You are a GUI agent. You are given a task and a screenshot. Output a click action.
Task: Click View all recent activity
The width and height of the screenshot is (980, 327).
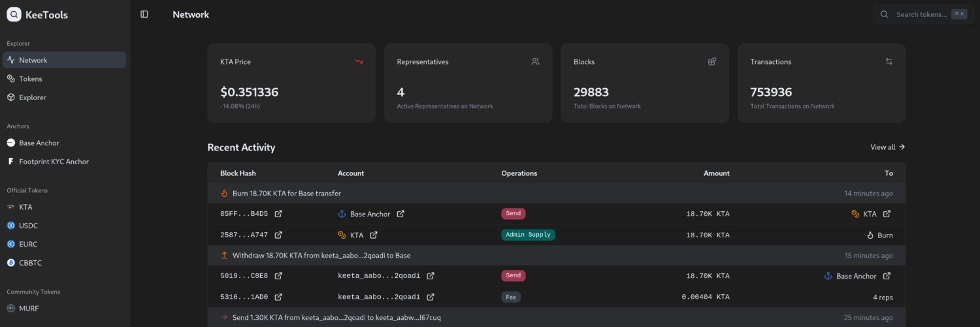click(887, 147)
